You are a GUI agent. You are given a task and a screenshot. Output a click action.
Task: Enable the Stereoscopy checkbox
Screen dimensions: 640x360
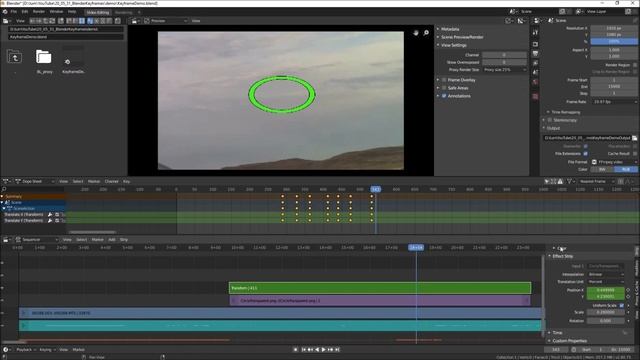pos(550,120)
